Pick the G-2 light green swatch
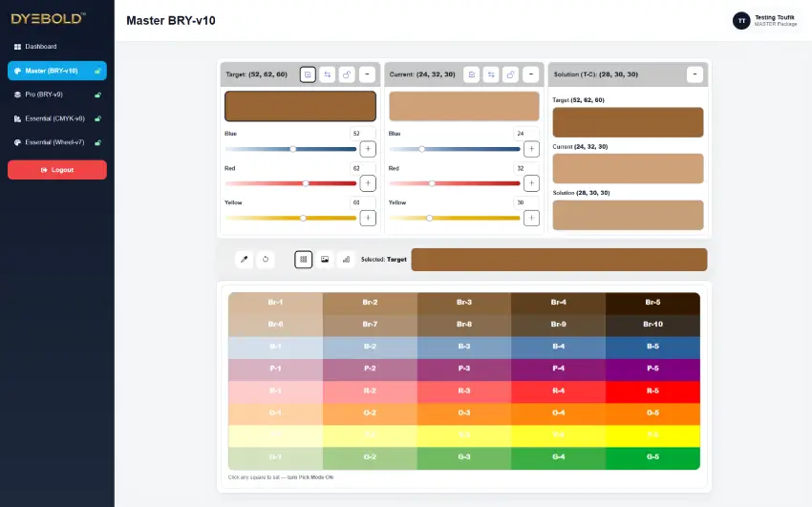The image size is (812, 507). pos(370,457)
